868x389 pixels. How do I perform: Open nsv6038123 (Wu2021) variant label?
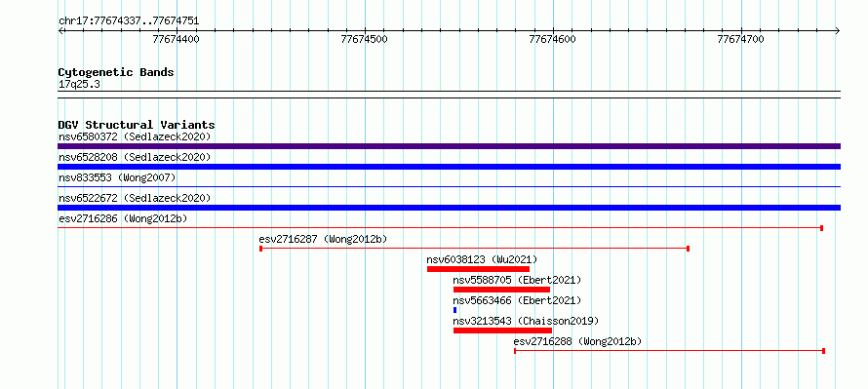point(482,259)
